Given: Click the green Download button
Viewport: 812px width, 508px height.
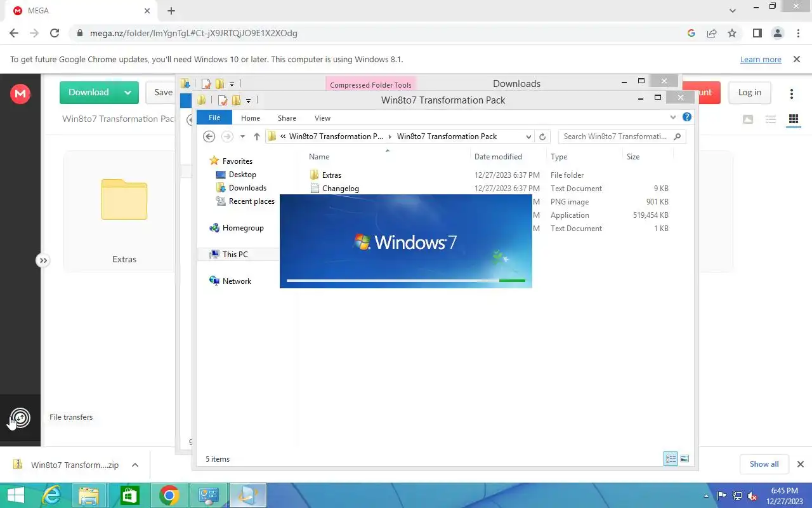Looking at the screenshot, I should tap(89, 92).
